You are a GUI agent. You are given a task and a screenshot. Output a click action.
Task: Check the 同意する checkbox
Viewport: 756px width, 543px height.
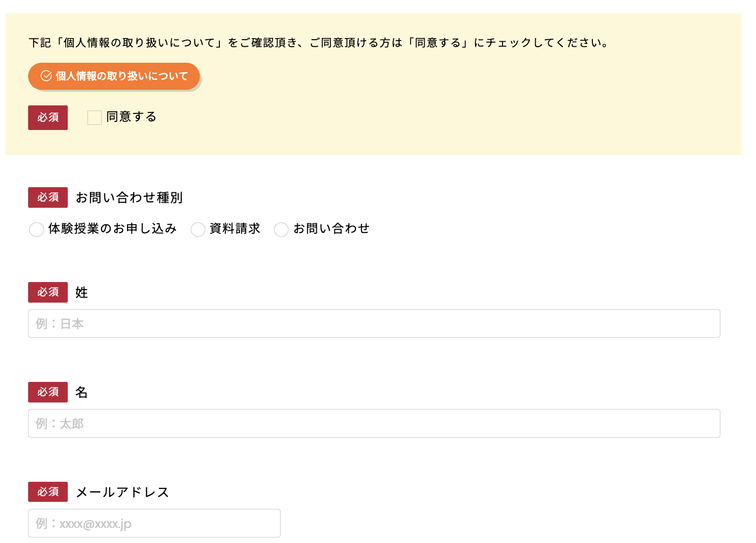[94, 117]
